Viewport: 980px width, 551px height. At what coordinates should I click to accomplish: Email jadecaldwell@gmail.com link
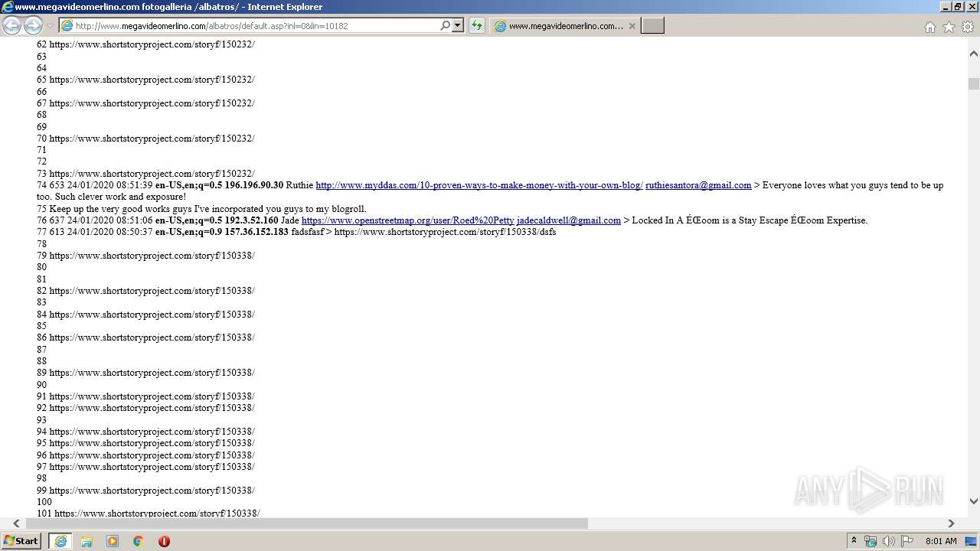[x=569, y=220]
